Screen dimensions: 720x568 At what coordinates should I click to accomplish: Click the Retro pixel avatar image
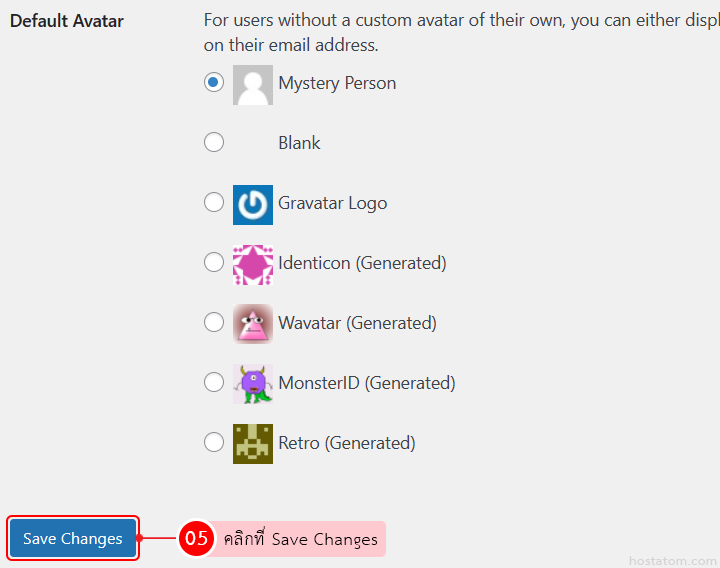click(x=252, y=444)
